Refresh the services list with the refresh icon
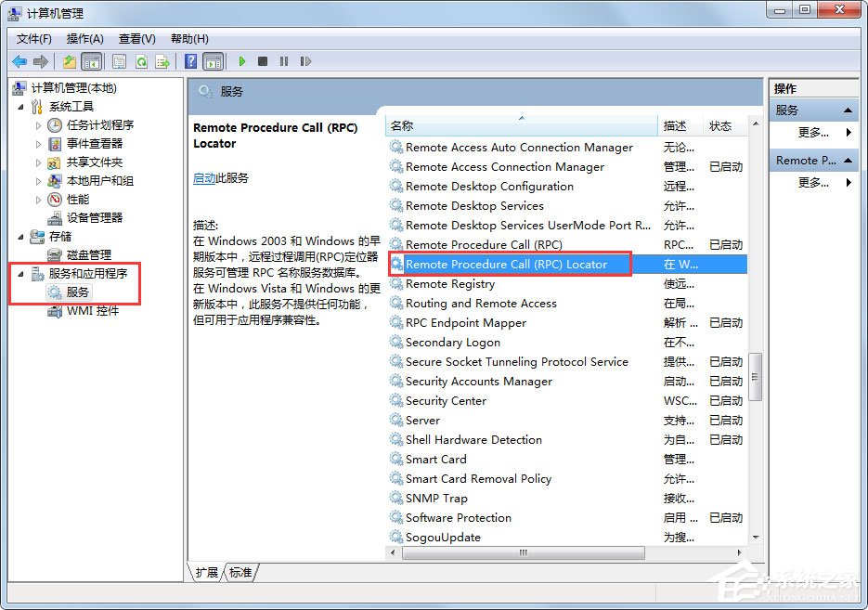The width and height of the screenshot is (868, 610). coord(140,61)
